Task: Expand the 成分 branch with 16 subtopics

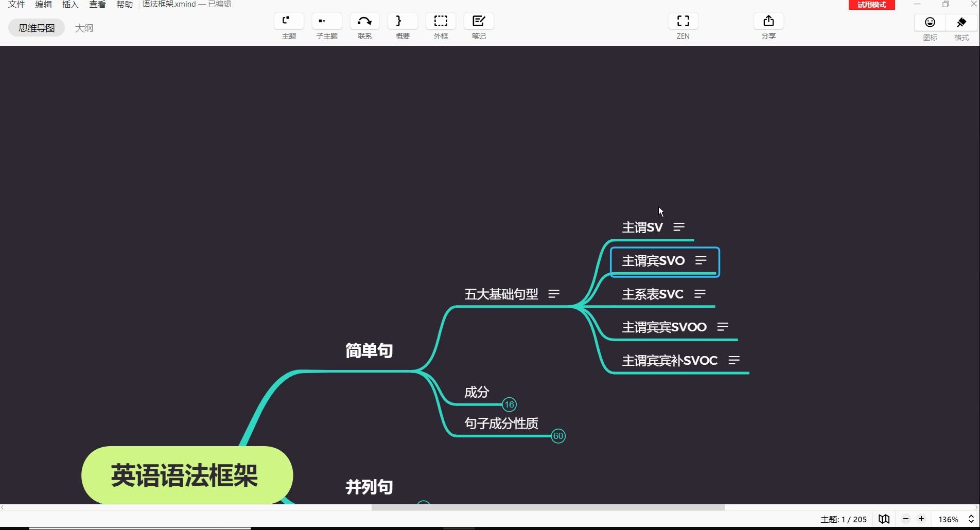Action: [x=509, y=404]
